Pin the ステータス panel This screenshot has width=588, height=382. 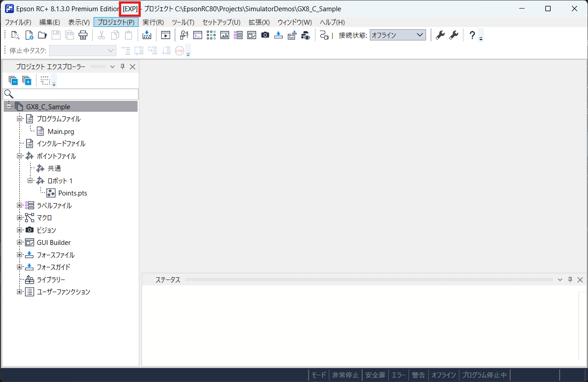tap(570, 280)
